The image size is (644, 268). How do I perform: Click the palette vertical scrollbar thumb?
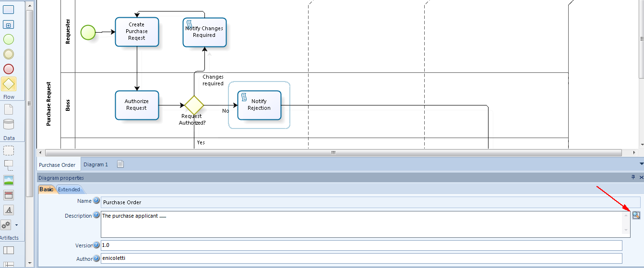pyautogui.click(x=30, y=104)
